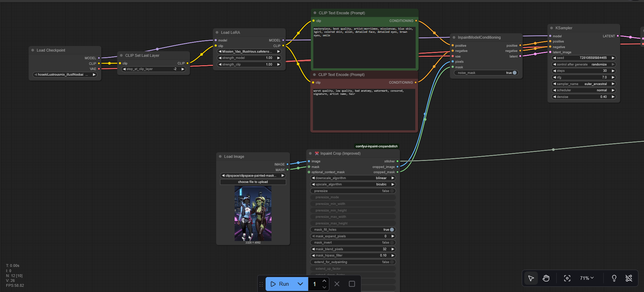Toggle link visibility icon in canvas toolbar
Screen dimensions: 644x292
[x=629, y=278]
